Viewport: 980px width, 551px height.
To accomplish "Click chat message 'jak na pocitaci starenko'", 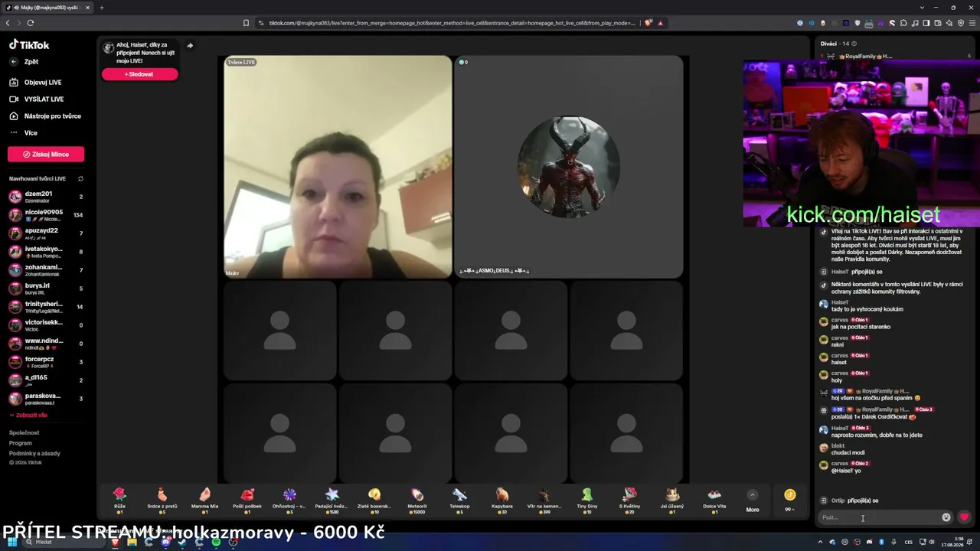I will [x=861, y=327].
